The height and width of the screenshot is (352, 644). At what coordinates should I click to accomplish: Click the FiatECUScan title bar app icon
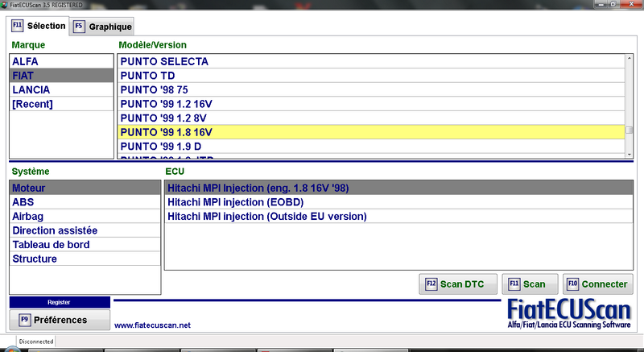5,5
